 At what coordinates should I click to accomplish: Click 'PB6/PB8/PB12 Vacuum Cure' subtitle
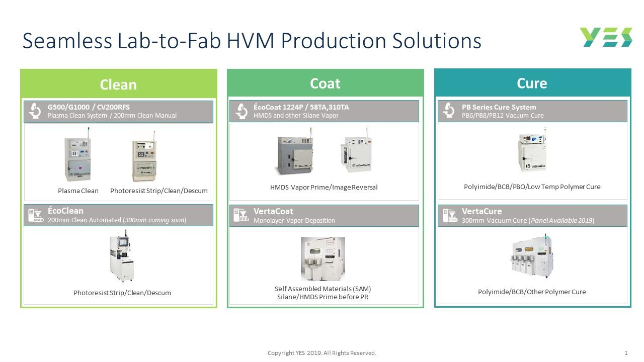[503, 116]
